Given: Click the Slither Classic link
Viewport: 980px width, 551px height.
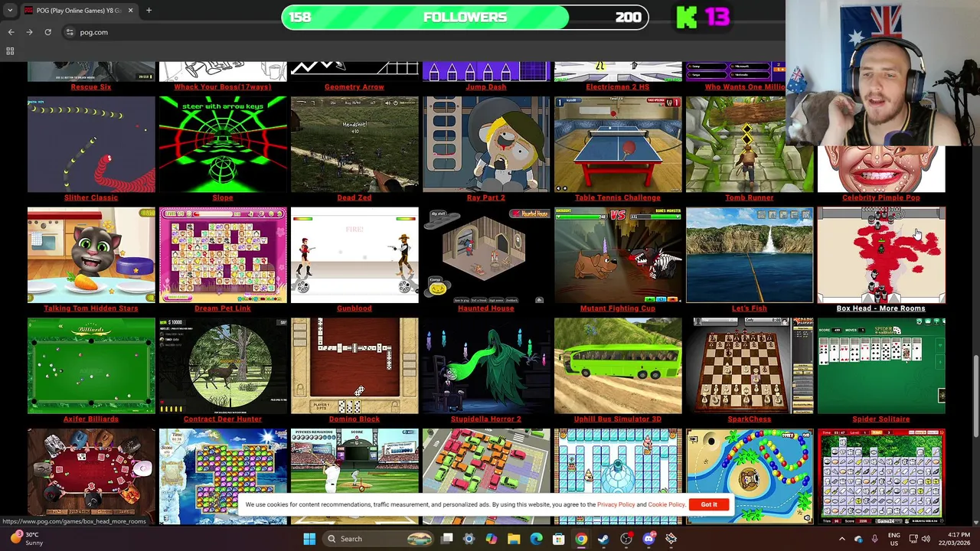Looking at the screenshot, I should point(91,197).
